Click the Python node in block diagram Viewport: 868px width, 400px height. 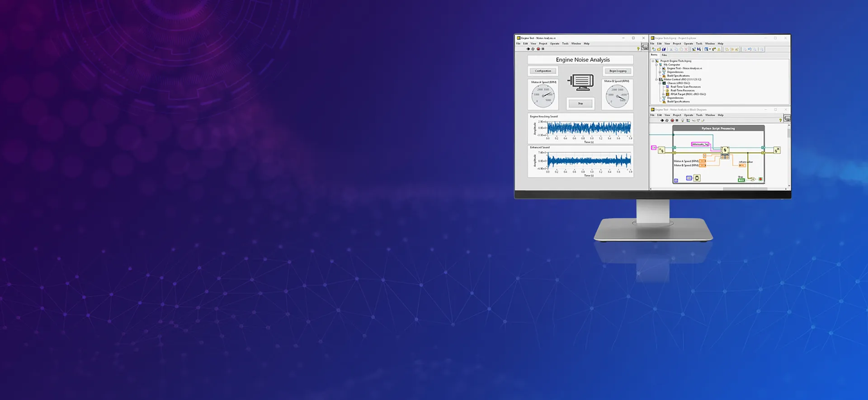(725, 150)
